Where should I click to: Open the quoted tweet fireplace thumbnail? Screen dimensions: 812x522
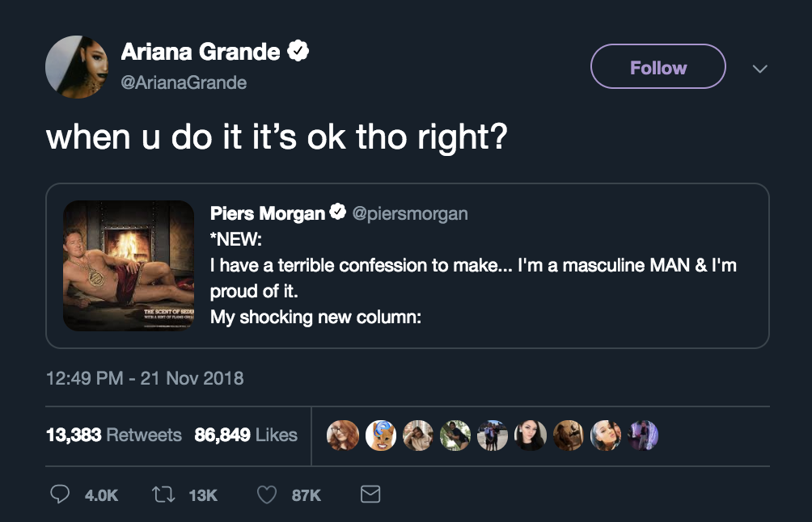[129, 266]
